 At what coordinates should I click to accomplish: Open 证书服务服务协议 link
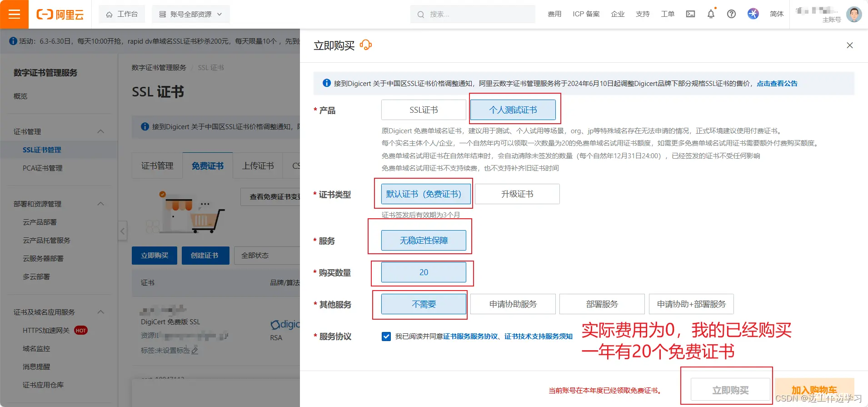point(470,337)
